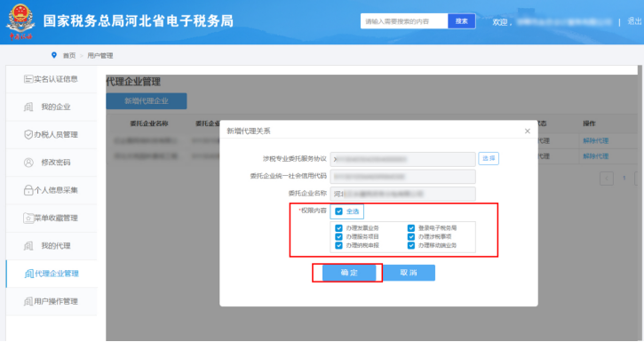Click the 取消 cancel button

point(409,273)
